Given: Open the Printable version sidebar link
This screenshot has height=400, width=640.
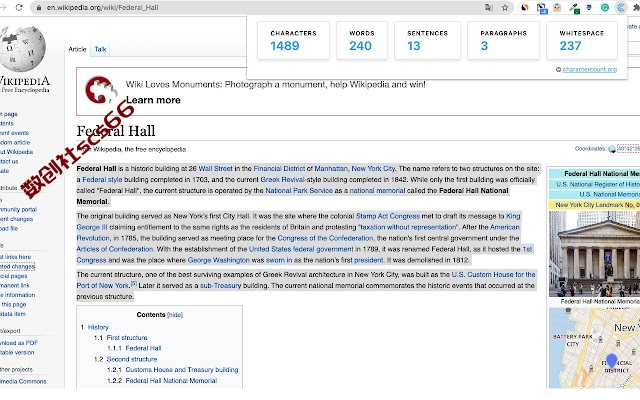Looking at the screenshot, I should point(17,352).
